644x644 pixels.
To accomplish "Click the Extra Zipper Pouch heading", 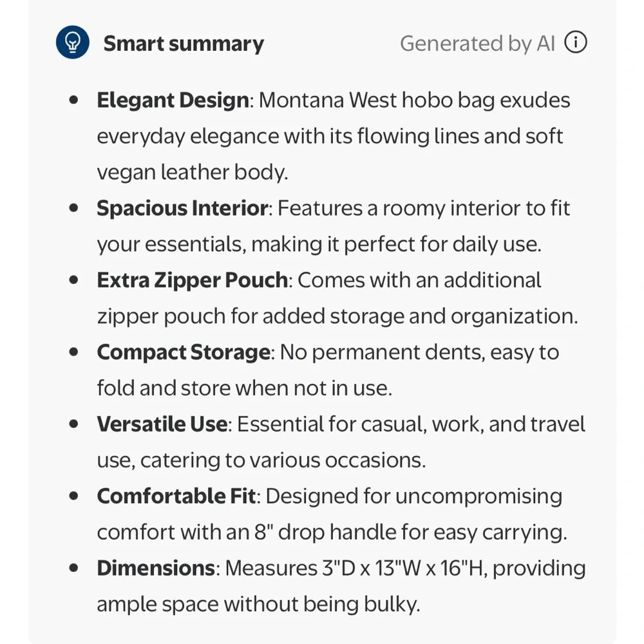I will click(x=192, y=281).
